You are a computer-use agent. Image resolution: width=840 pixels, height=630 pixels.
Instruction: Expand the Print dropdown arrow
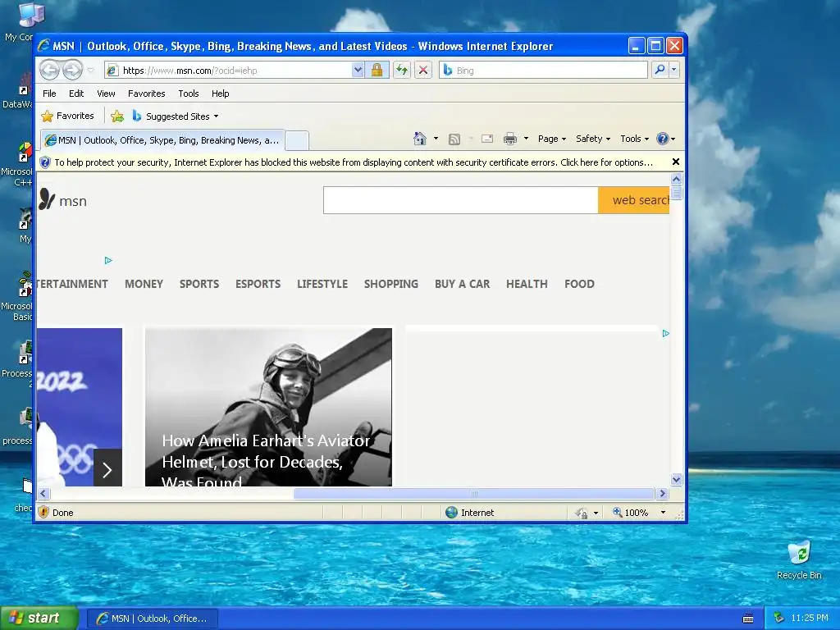526,139
